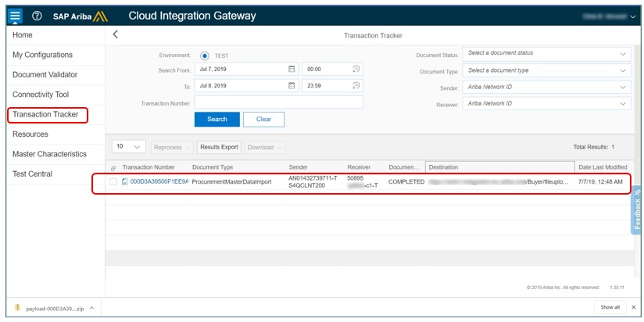Click the Results Export button

[x=219, y=147]
